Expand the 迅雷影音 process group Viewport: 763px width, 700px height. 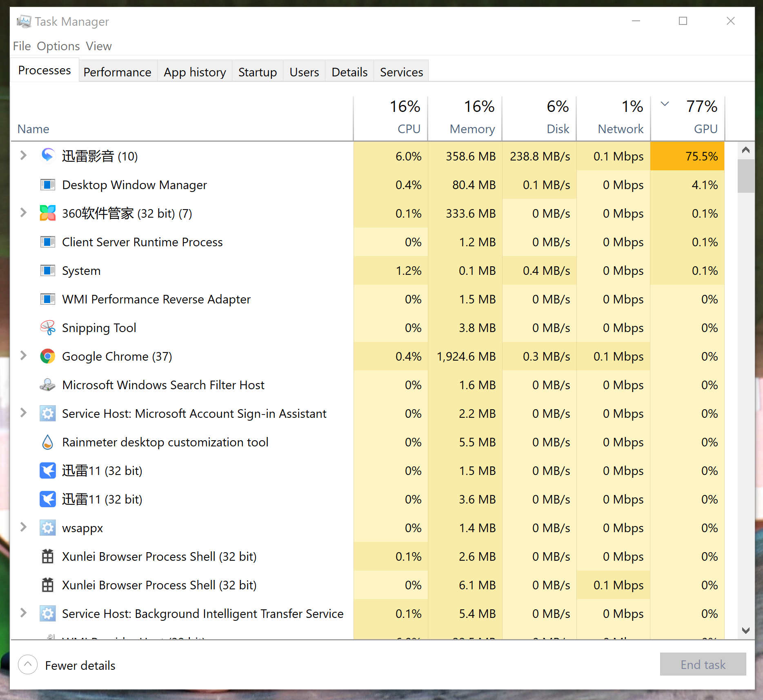pyautogui.click(x=23, y=156)
